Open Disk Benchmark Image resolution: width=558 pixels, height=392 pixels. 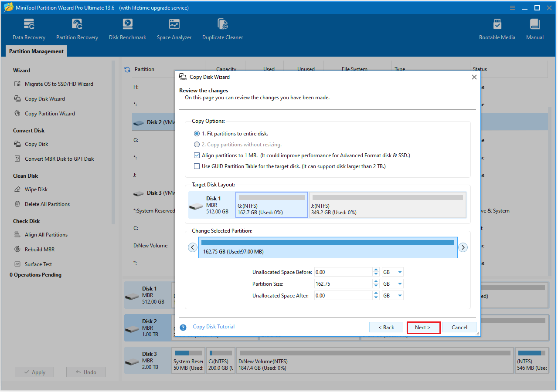[127, 29]
